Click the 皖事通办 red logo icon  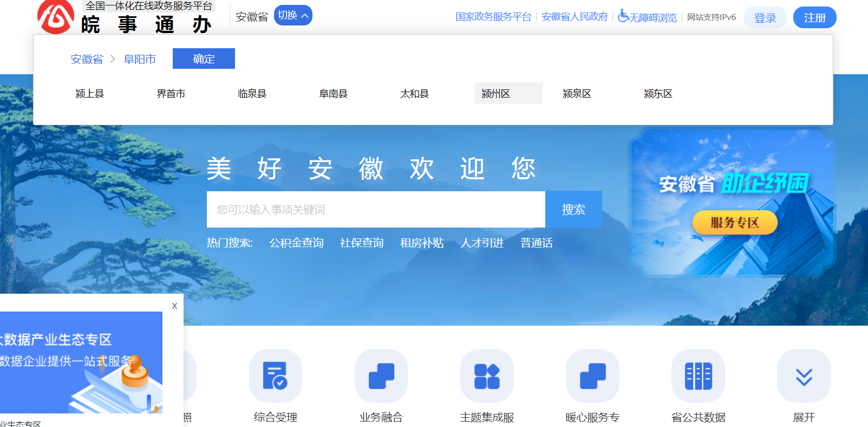tap(56, 16)
